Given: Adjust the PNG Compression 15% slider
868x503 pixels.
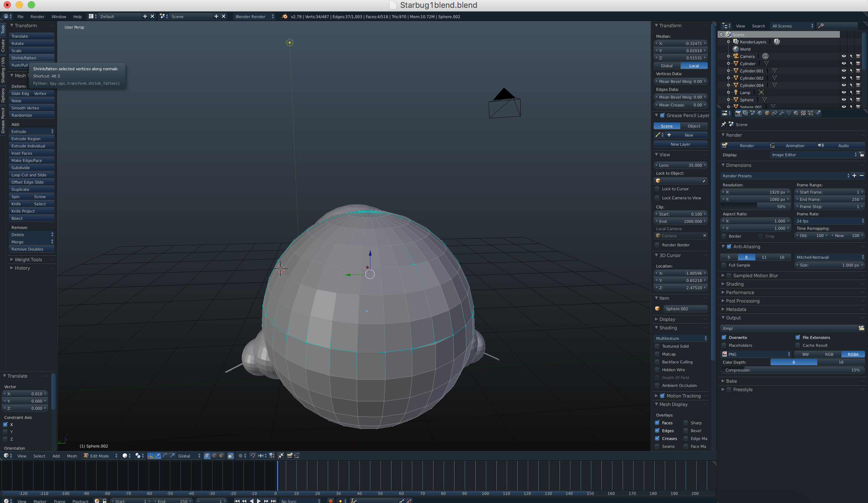Looking at the screenshot, I should pyautogui.click(x=792, y=370).
